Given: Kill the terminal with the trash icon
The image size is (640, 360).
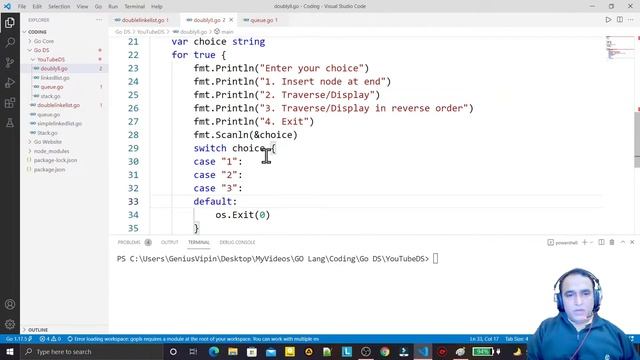Looking at the screenshot, I should [612, 242].
